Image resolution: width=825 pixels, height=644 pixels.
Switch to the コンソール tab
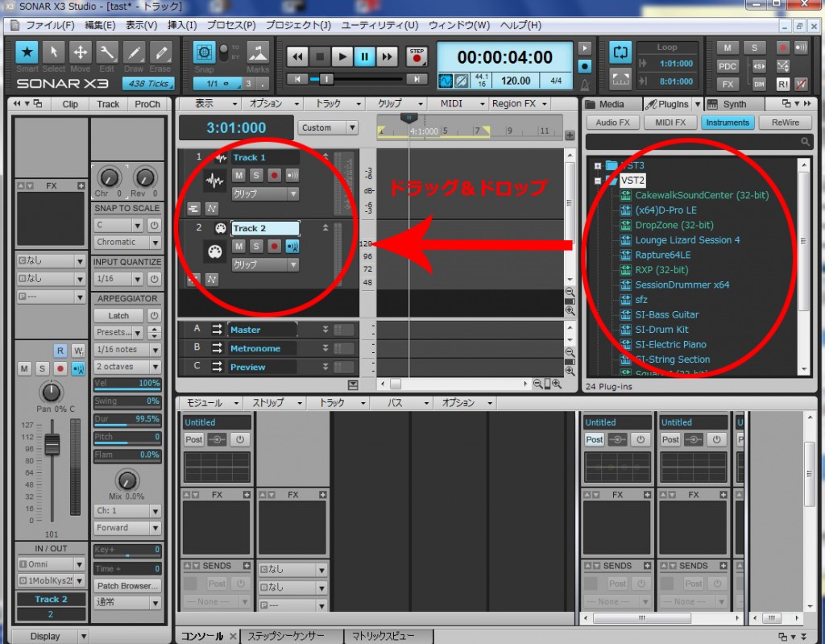point(202,636)
